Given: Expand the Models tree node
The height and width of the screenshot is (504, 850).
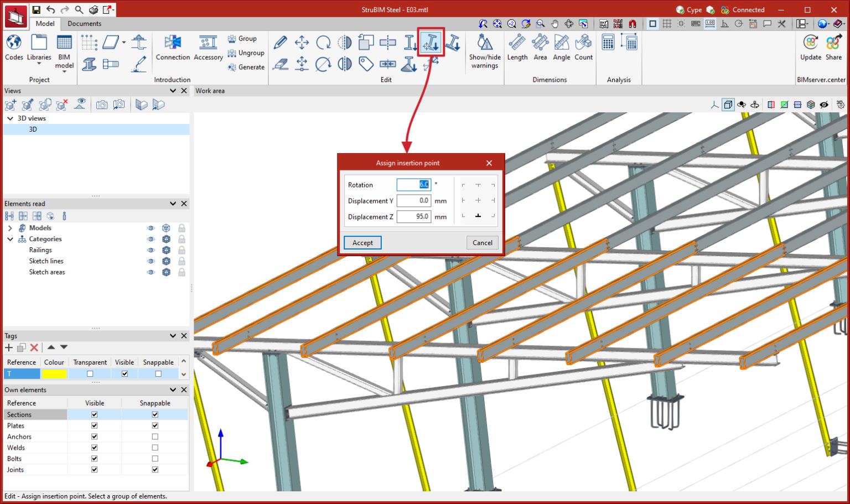Looking at the screenshot, I should tap(10, 228).
